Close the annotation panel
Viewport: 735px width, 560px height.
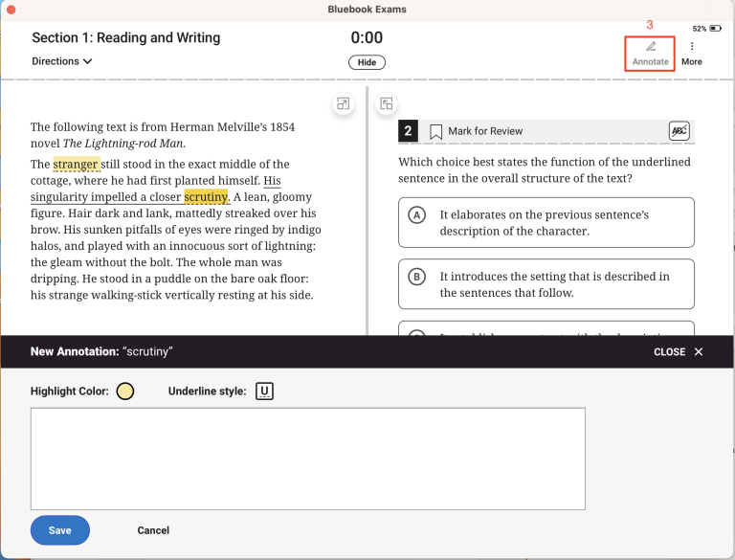click(678, 351)
